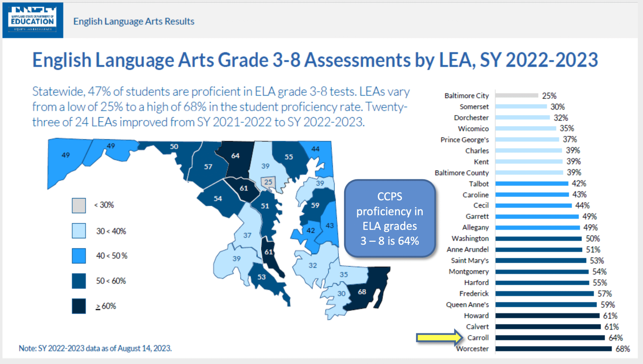The image size is (643, 364).
Task: Click the Frederick region labeled 57
Action: pos(208,167)
